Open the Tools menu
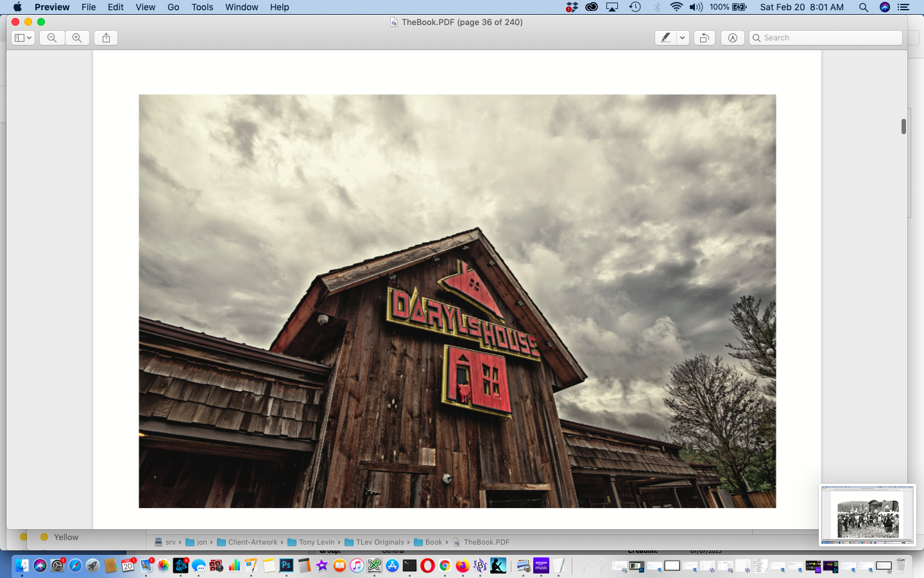 click(x=202, y=7)
